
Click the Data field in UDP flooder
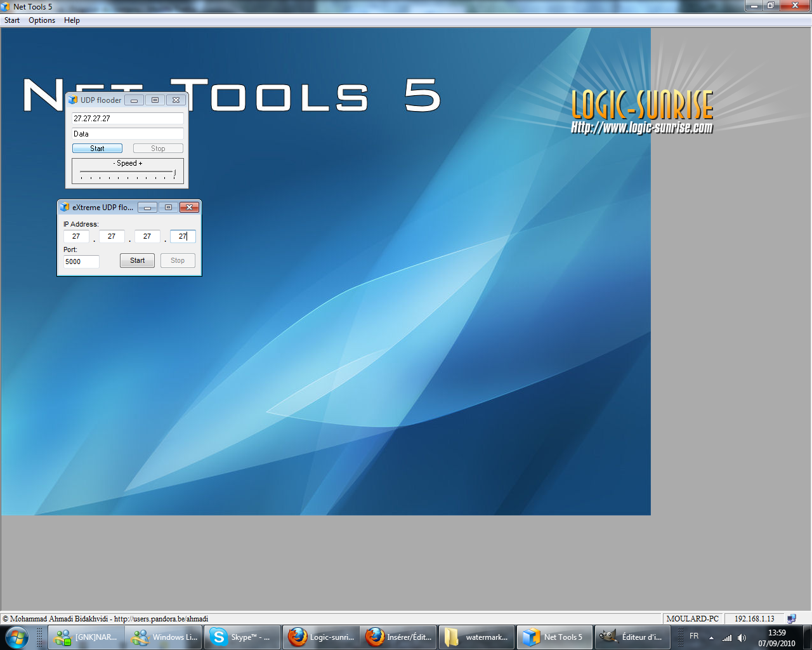point(128,134)
